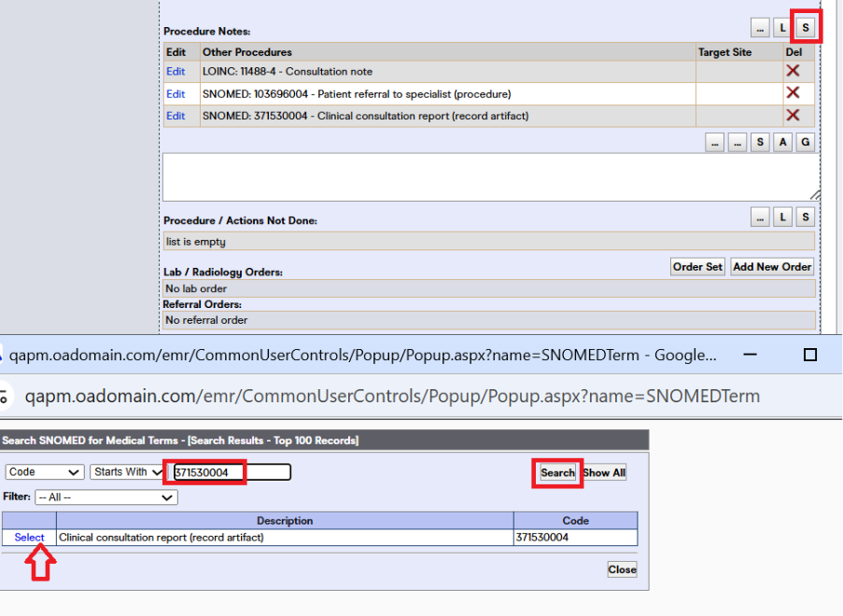
Task: Open LOINC search for Procedure Notes
Action: (782, 27)
